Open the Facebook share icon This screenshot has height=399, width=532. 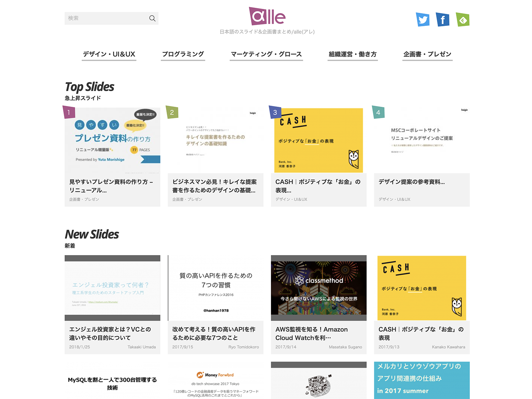point(443,20)
